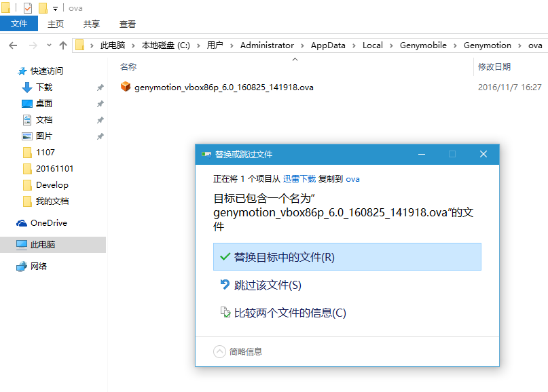Open OneDrive in the sidebar

(48, 223)
